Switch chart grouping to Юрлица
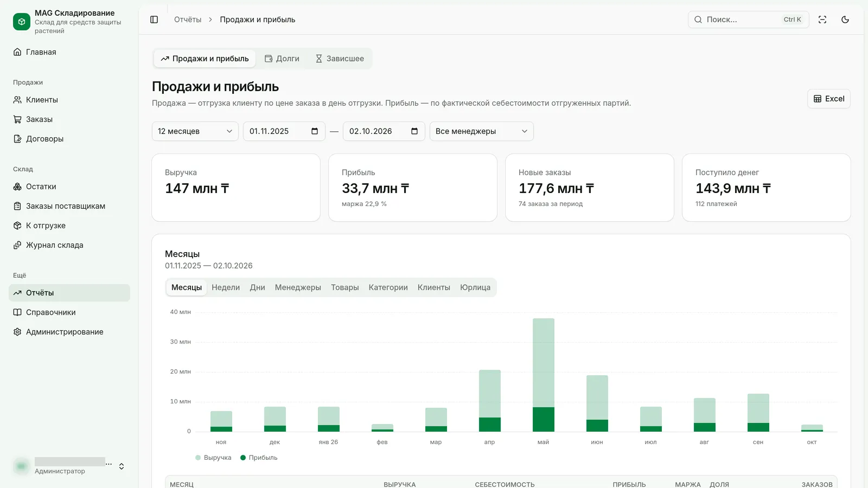The image size is (868, 488). click(475, 287)
